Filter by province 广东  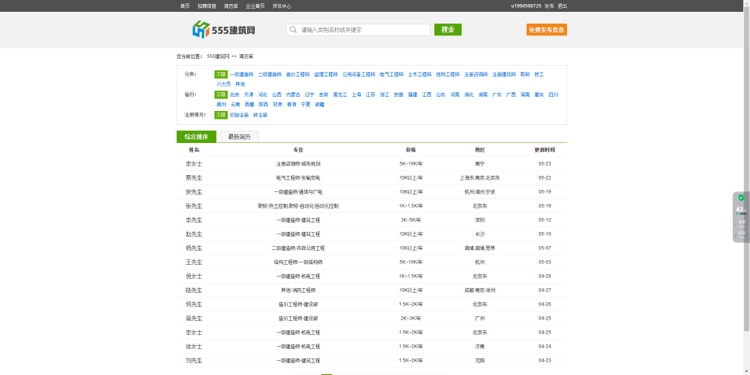tap(497, 95)
